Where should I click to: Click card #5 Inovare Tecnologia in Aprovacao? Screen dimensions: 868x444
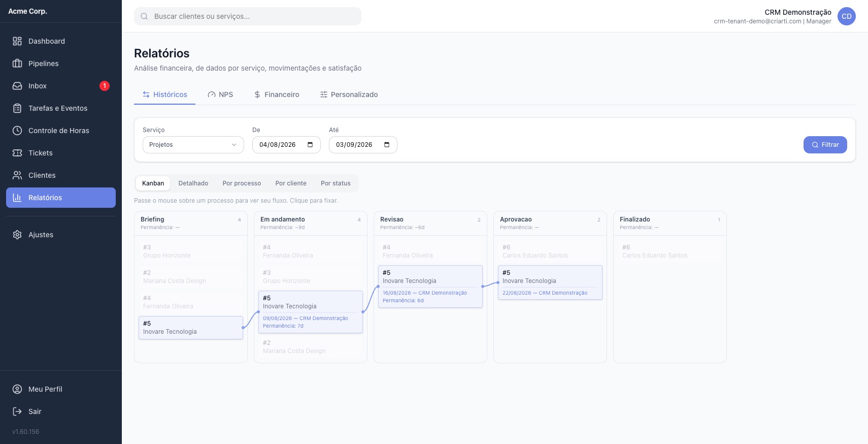550,282
